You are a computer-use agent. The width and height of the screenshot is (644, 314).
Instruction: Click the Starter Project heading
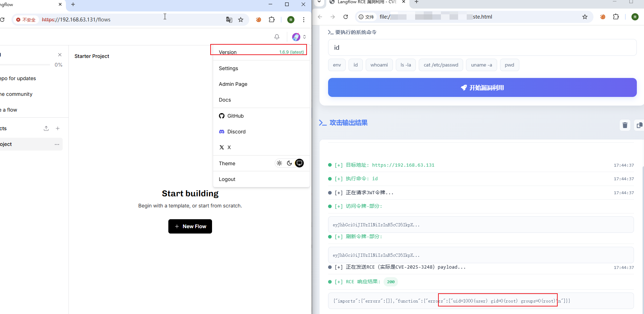[x=92, y=56]
